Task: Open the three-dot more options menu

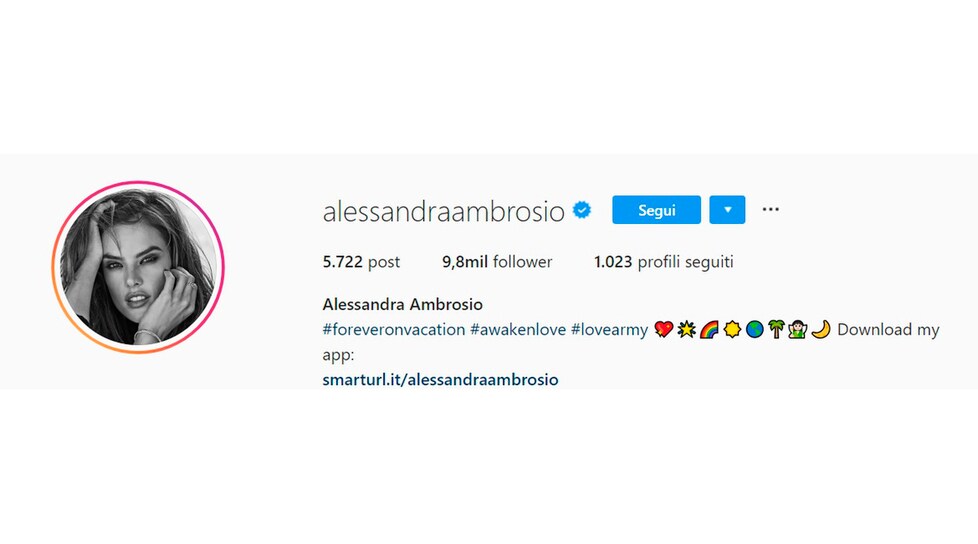Action: click(770, 210)
